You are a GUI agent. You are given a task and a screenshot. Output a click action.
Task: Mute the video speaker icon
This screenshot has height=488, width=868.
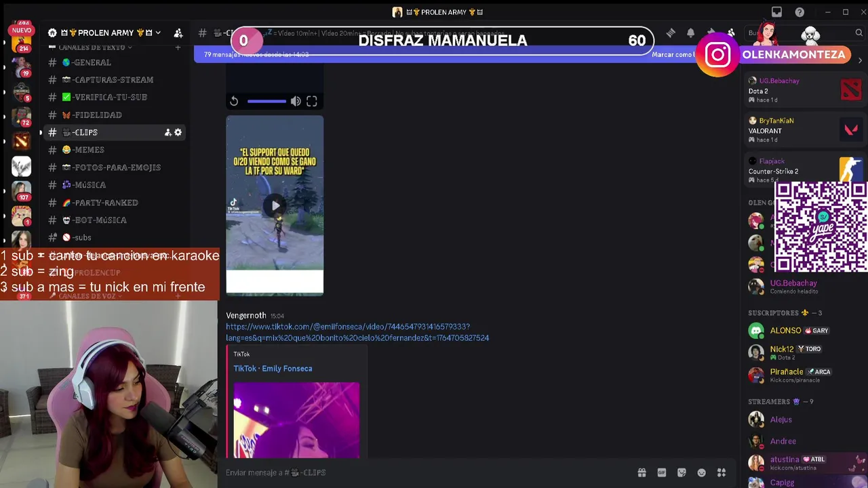(x=296, y=101)
